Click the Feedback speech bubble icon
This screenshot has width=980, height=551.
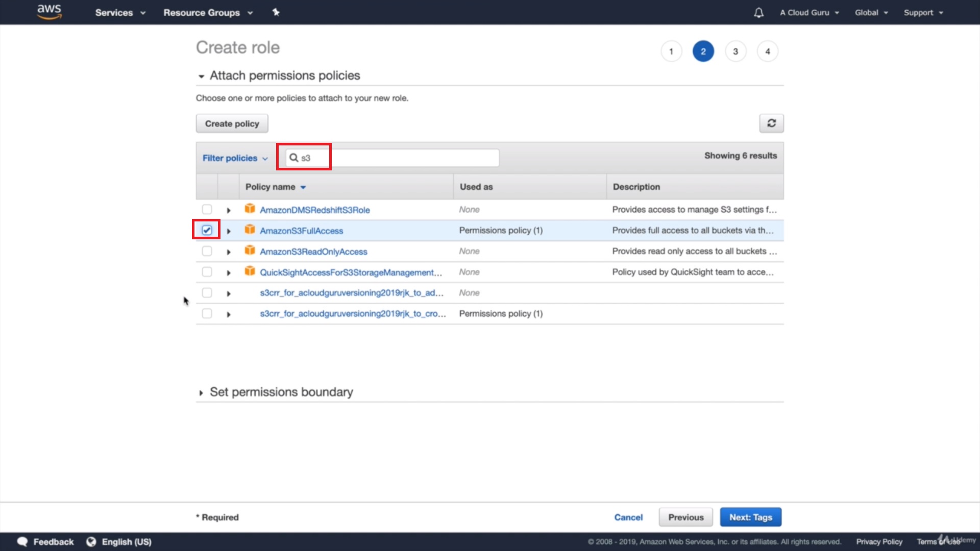22,542
